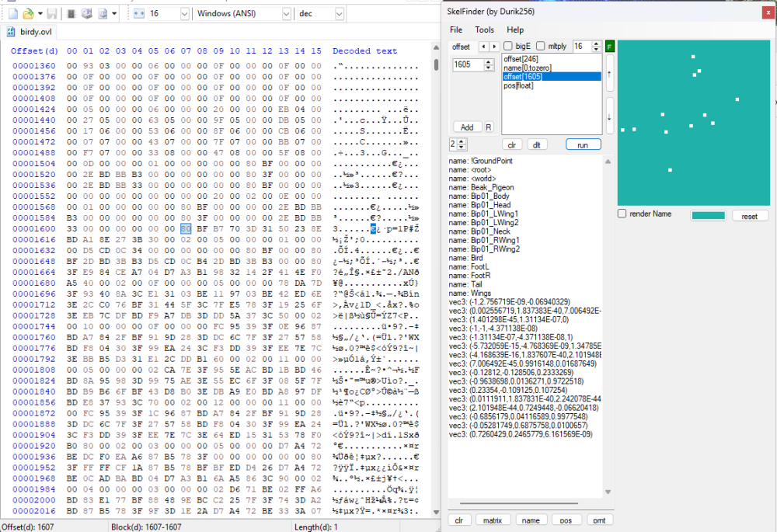Click the highlighted byte 80 at offset 1600
Screen dimensions: 777x532
click(186, 228)
